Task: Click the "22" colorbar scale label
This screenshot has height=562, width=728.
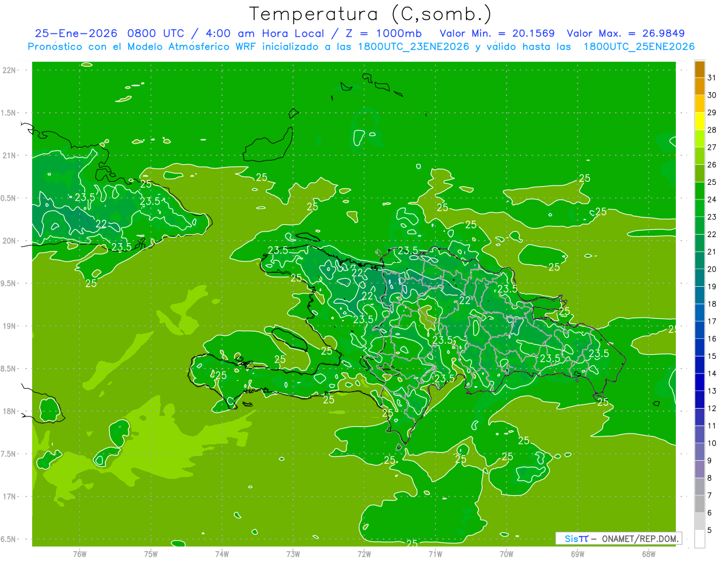Action: pos(712,235)
